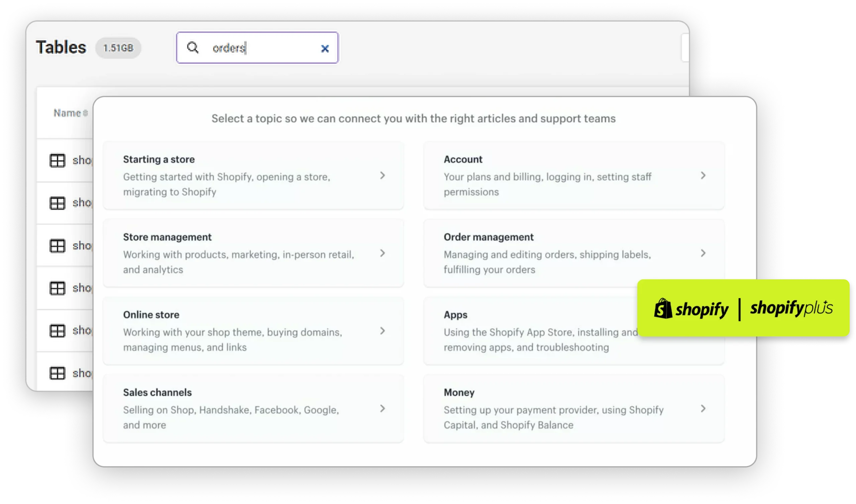Click the second table grid icon
856x504 pixels.
click(x=57, y=203)
